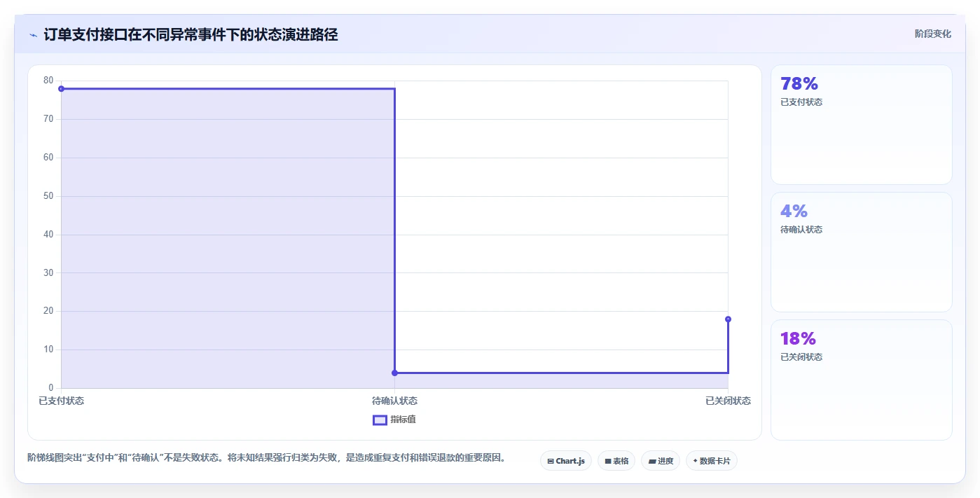
Task: Click the 指标值 legend label
Action: pos(403,420)
